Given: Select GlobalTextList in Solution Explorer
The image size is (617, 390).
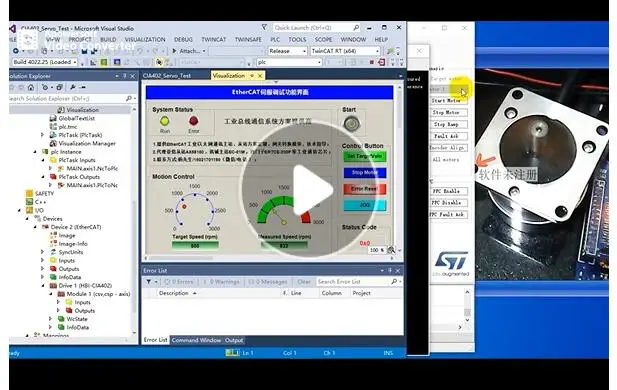Looking at the screenshot, I should [76, 118].
